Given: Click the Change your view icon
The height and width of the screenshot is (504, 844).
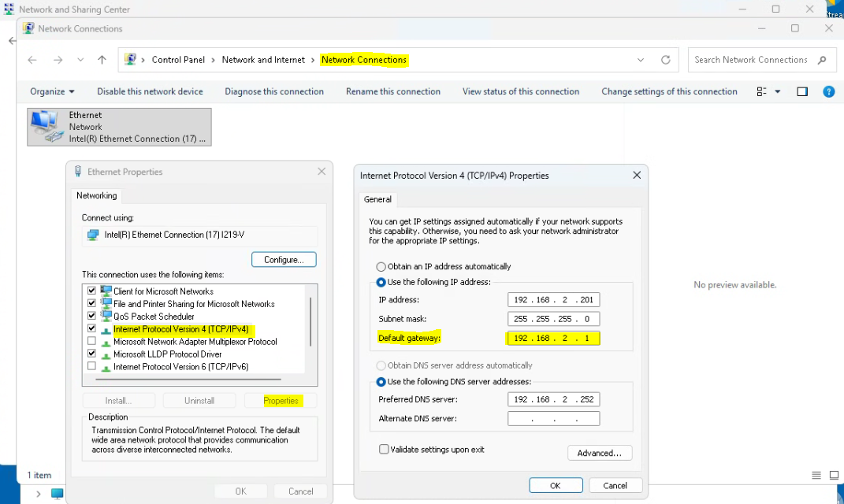Looking at the screenshot, I should [761, 91].
